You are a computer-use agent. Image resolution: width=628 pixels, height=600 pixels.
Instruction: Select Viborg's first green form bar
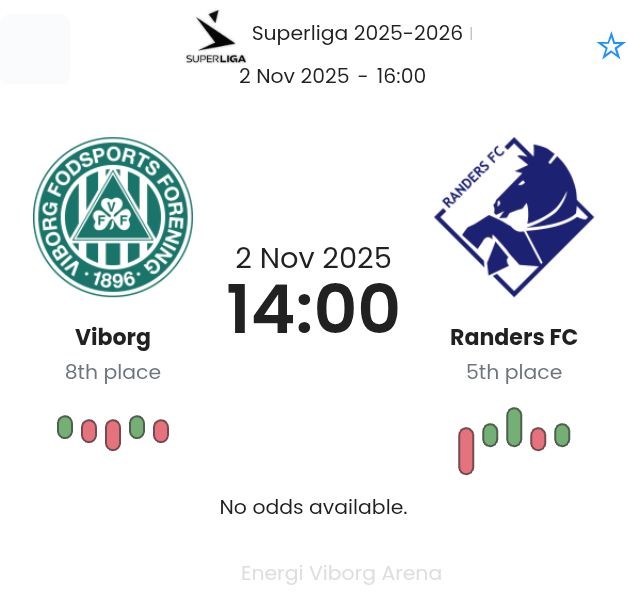65,427
